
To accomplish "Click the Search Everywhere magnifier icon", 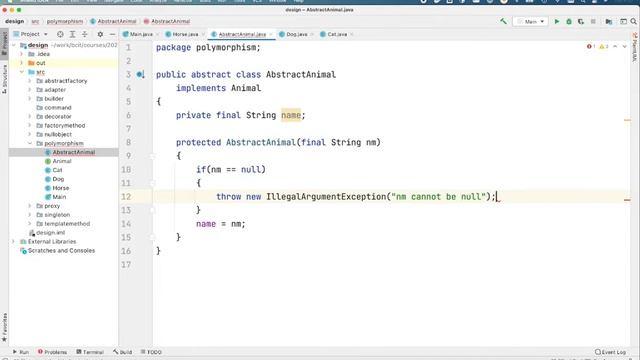I will tap(633, 21).
